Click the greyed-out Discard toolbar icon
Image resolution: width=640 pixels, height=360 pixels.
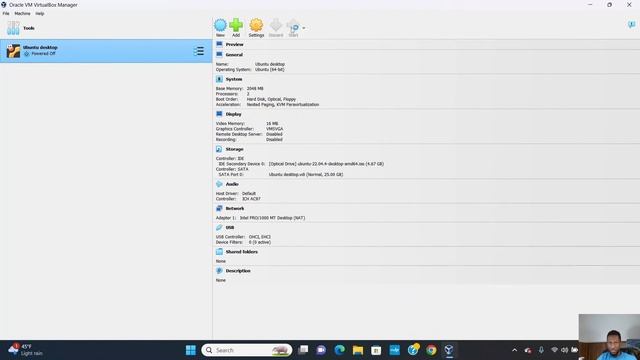point(276,25)
